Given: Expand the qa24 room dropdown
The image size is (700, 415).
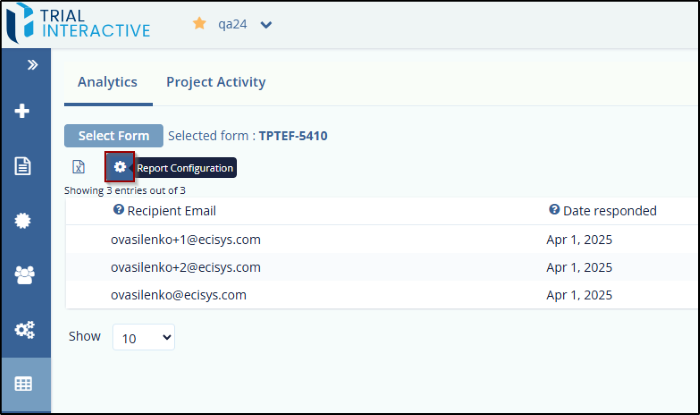Looking at the screenshot, I should [266, 25].
